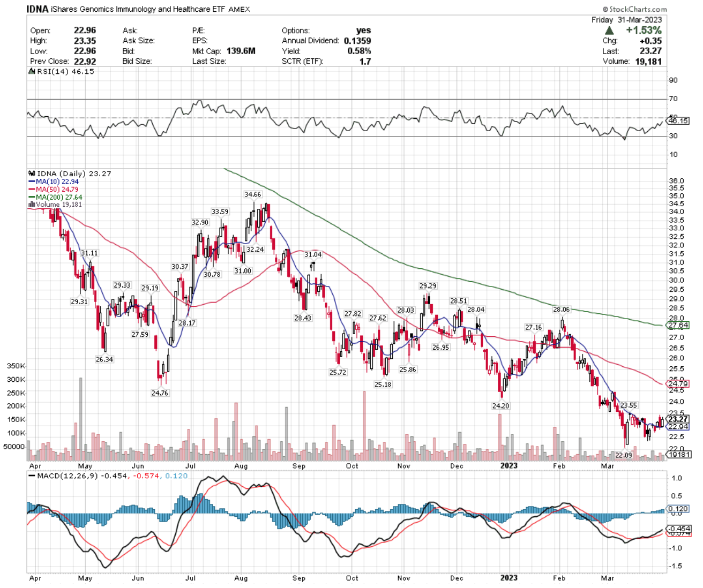
Task: Click the 25.18 October low annotation
Action: (383, 385)
